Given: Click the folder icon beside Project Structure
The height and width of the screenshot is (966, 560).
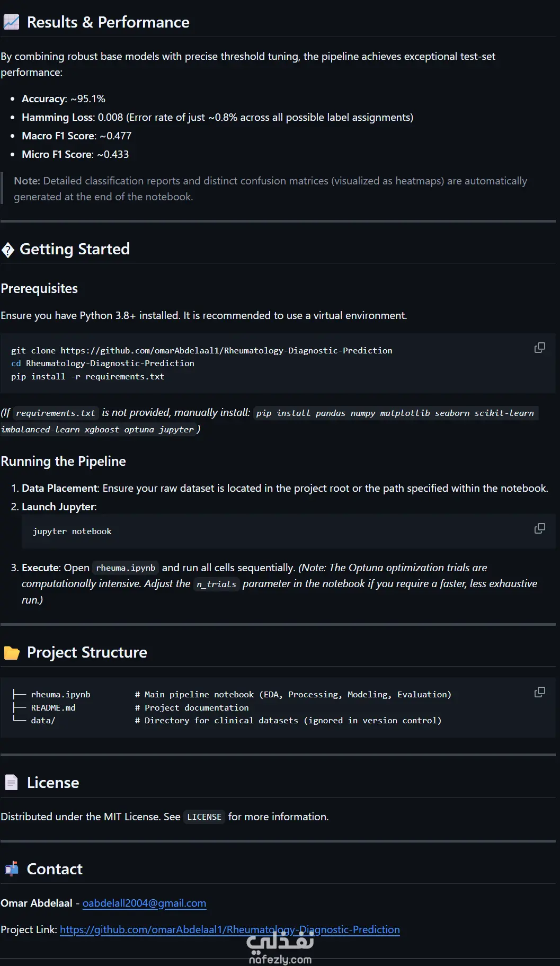Looking at the screenshot, I should 11,653.
